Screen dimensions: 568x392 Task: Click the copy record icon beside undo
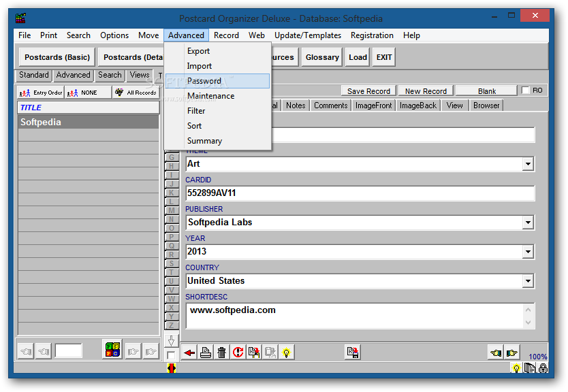coord(254,352)
